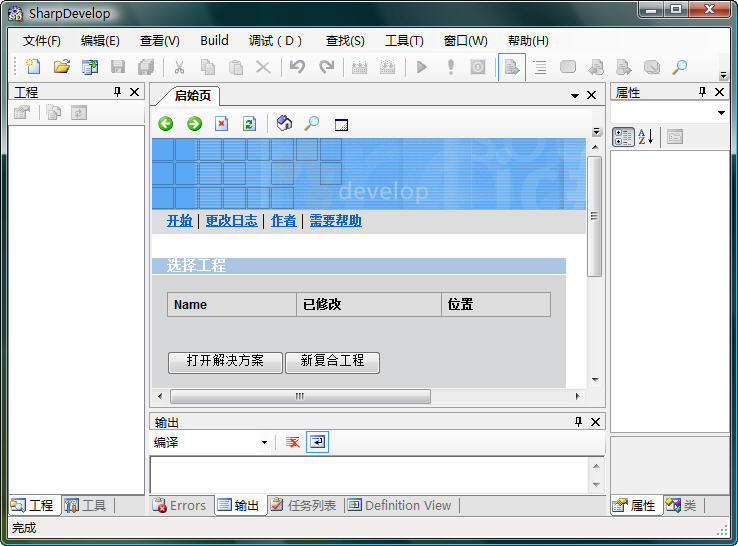Create a new file with toolbar icon
The width and height of the screenshot is (738, 546).
tap(33, 67)
